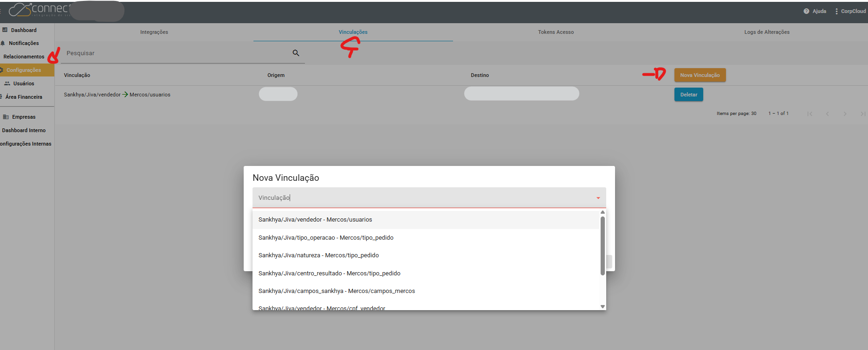Select Sankhya/Jiva/vendedor - Mercos/usuarios option

coord(315,220)
